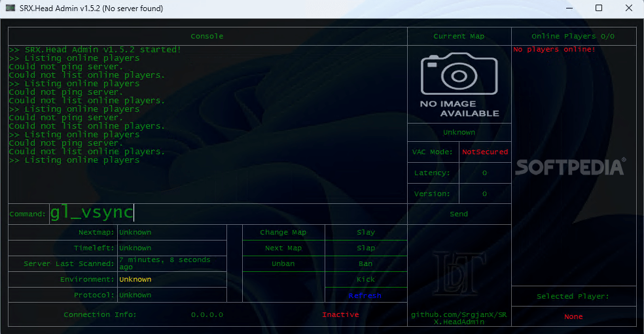Screen dimensions: 644x334
Task: Click the red Inactive status text
Action: click(x=340, y=314)
